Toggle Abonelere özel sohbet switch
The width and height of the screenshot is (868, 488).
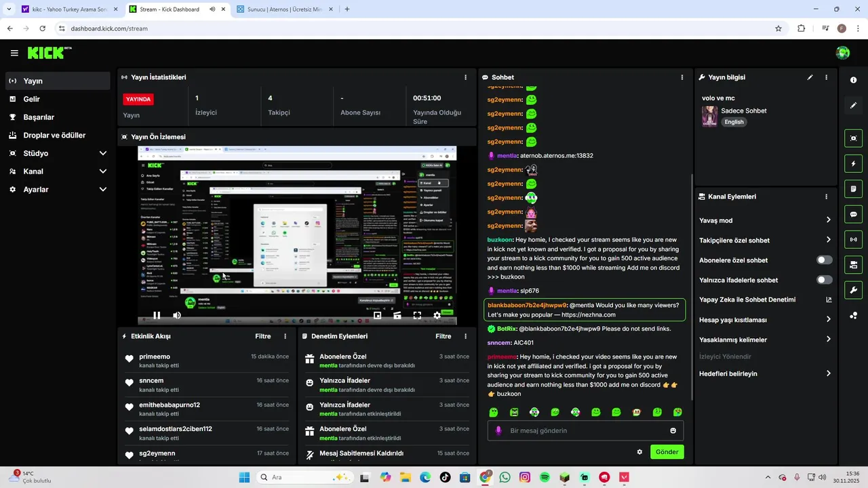[x=825, y=260]
